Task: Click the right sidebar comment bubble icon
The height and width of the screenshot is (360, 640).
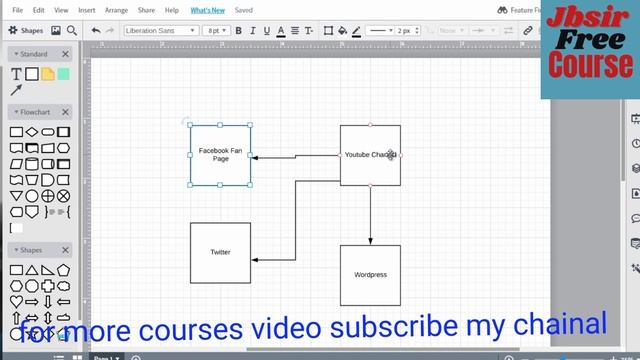Action: tap(636, 219)
